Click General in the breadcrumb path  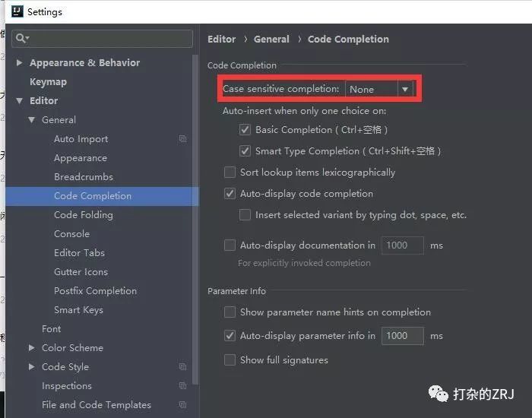(271, 39)
